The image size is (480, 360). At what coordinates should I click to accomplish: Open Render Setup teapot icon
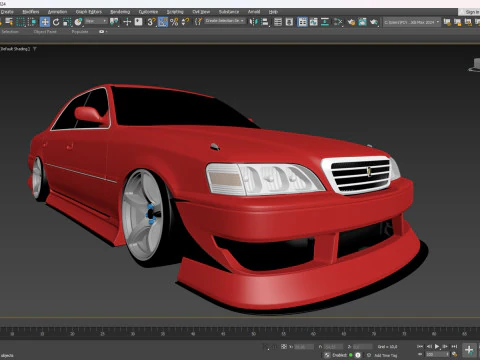[x=351, y=22]
